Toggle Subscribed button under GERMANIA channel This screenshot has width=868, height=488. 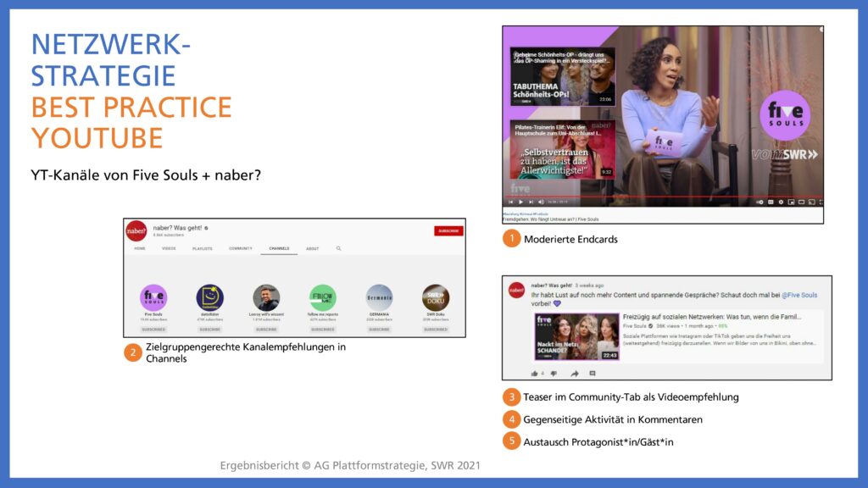click(x=379, y=329)
